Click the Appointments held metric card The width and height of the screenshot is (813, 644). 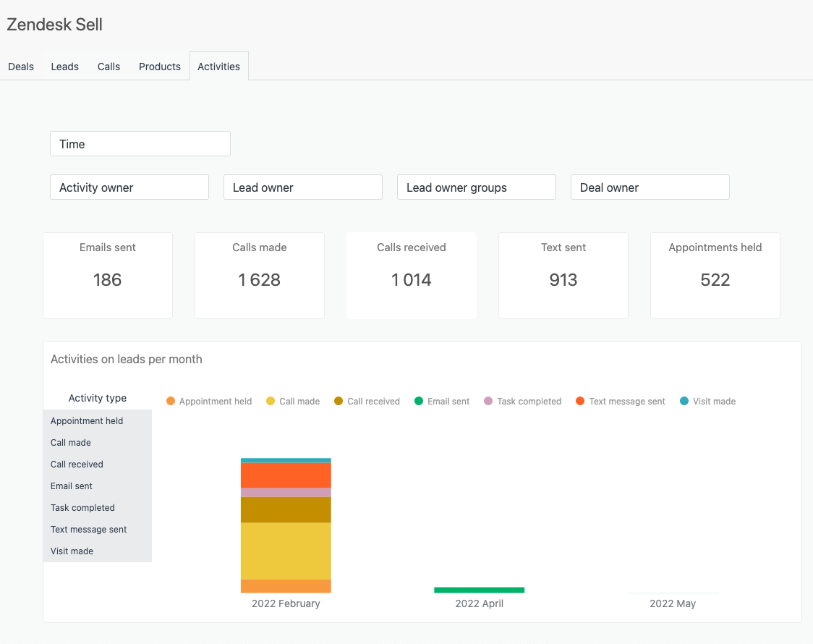tap(715, 275)
